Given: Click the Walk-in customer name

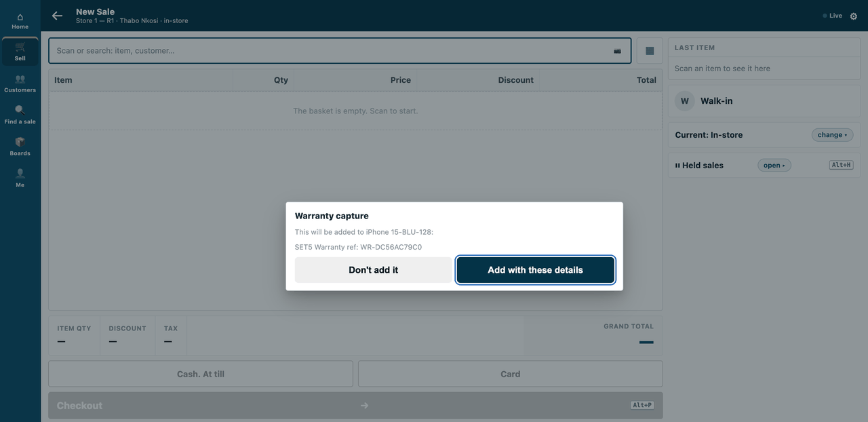Looking at the screenshot, I should tap(716, 101).
